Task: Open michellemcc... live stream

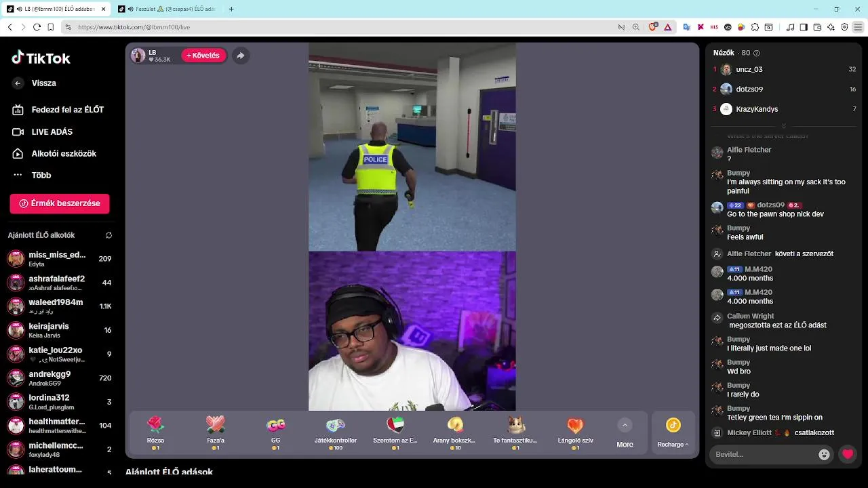Action: (60, 449)
